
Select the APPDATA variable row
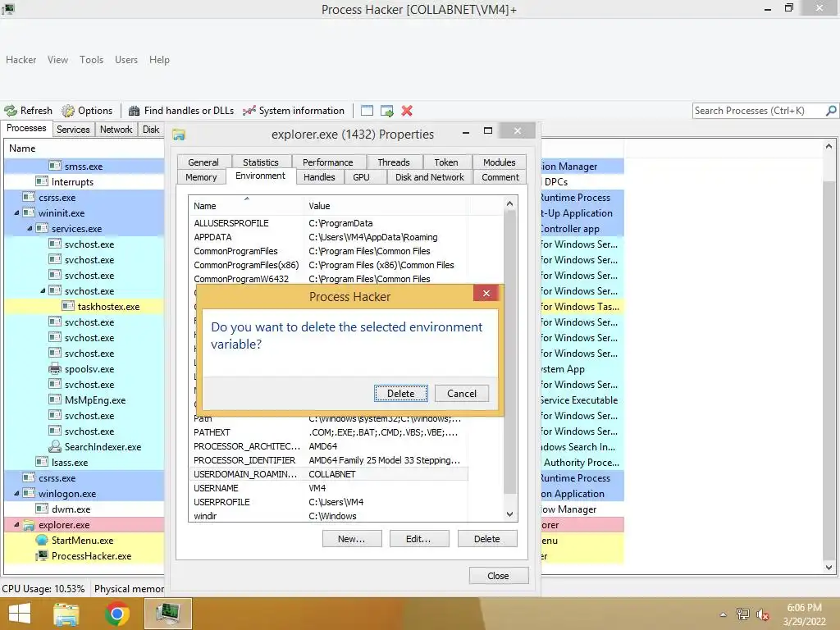click(330, 237)
